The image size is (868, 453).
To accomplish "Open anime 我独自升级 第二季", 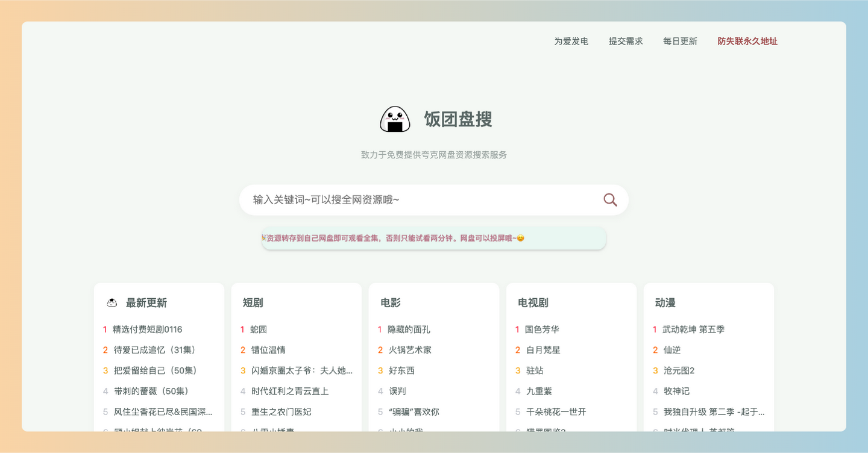I will (x=714, y=411).
